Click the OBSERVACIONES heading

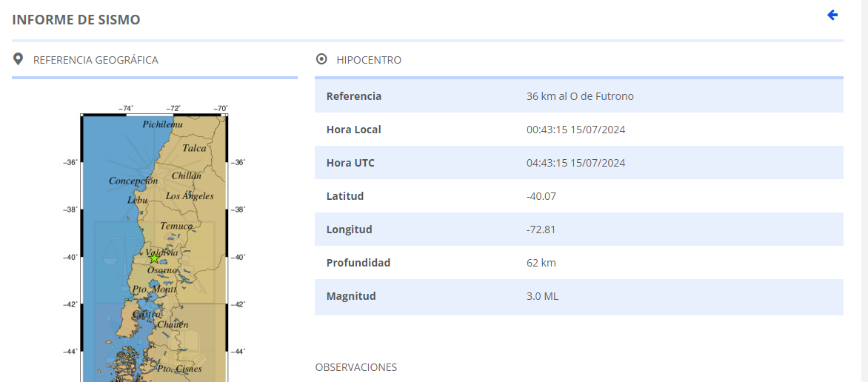[x=356, y=367]
